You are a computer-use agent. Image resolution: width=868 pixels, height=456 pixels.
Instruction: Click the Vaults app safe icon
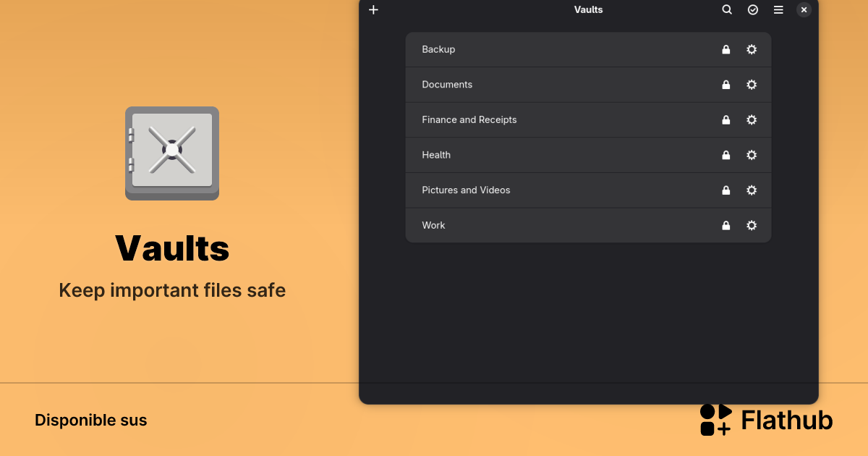click(x=171, y=153)
